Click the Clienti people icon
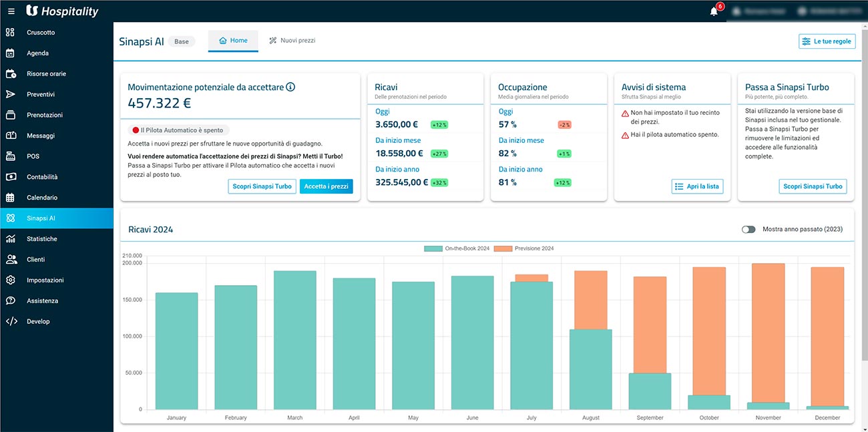Image resolution: width=868 pixels, height=432 pixels. pos(11,260)
